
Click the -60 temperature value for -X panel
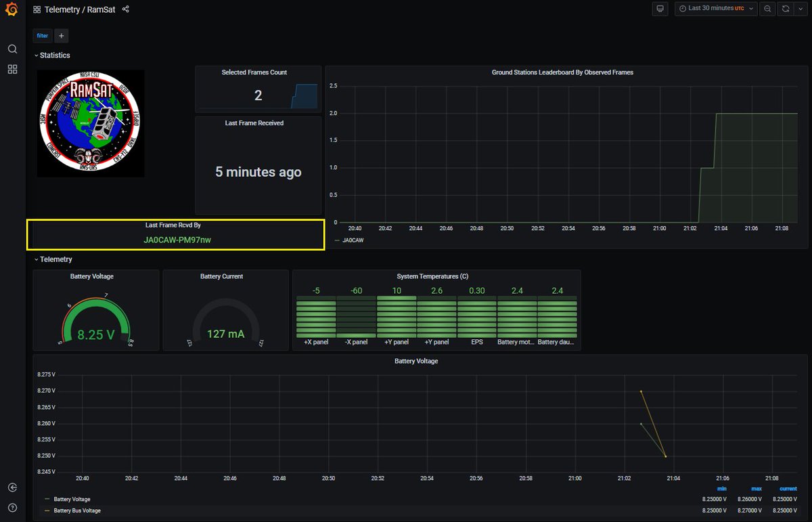click(x=356, y=290)
